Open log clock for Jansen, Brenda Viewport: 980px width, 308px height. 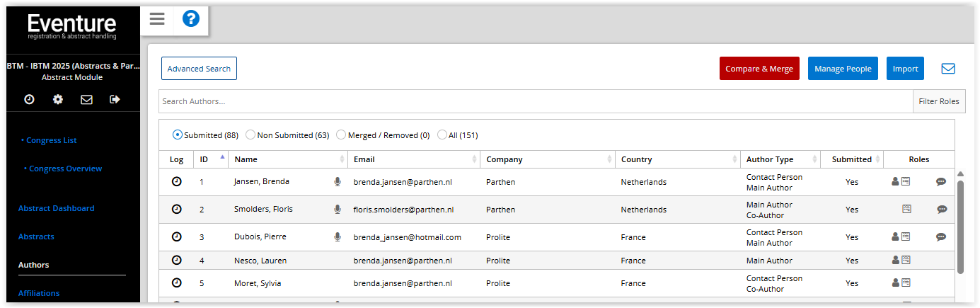[x=177, y=182]
